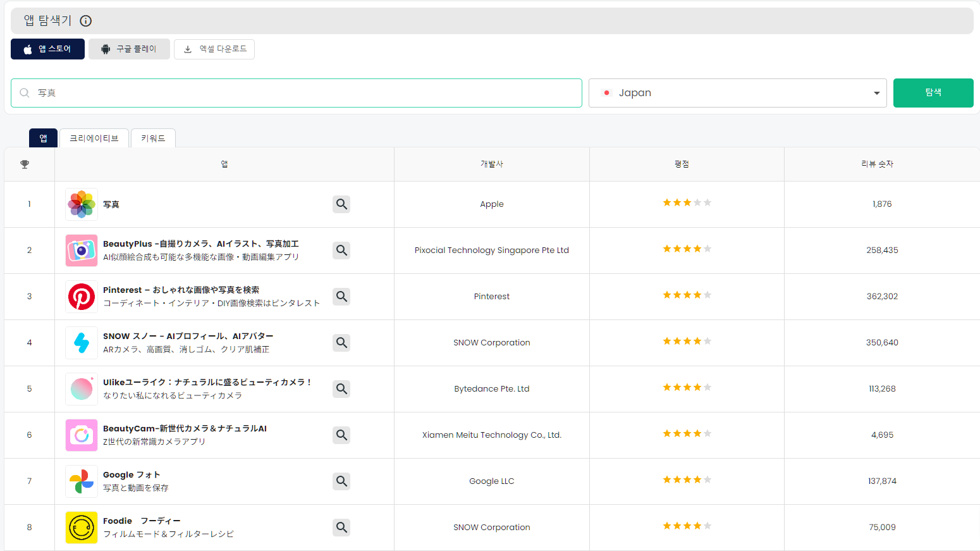
Task: Open the Japan country dropdown
Action: tap(738, 93)
